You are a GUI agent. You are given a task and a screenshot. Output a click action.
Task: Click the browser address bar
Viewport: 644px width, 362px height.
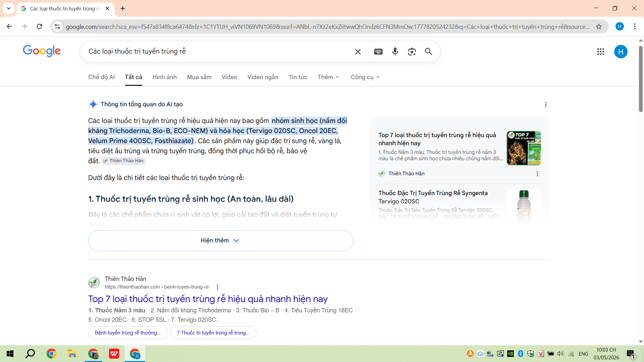pyautogui.click(x=328, y=26)
